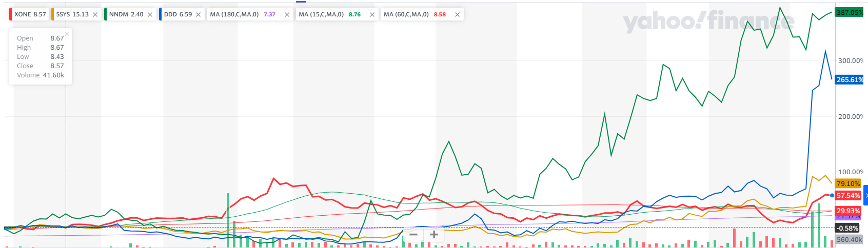Screen dimensions: 868x248
Task: Open the MA (180,C,MA,0) indicator label
Action: pyautogui.click(x=234, y=14)
